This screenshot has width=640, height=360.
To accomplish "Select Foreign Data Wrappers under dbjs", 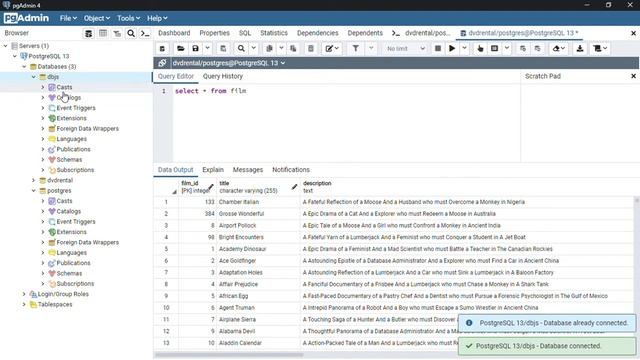I will coord(87,129).
